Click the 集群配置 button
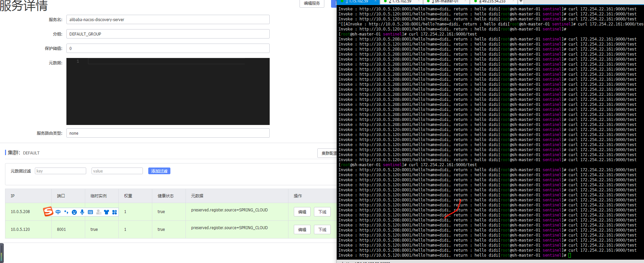The image size is (644, 263). click(x=327, y=153)
